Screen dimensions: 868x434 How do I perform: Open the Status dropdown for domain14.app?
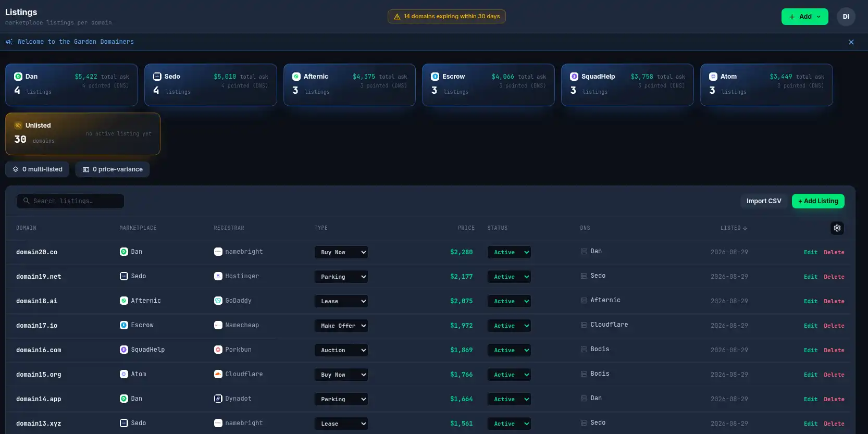[x=510, y=399]
